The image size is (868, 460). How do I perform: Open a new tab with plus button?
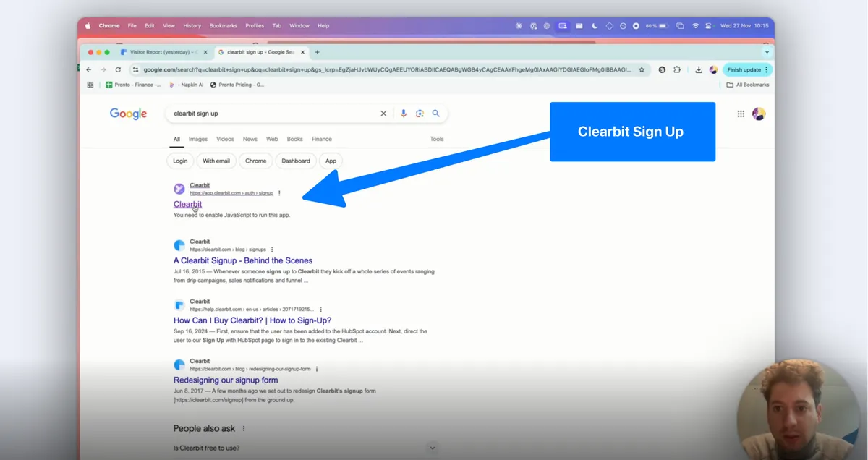pos(317,52)
